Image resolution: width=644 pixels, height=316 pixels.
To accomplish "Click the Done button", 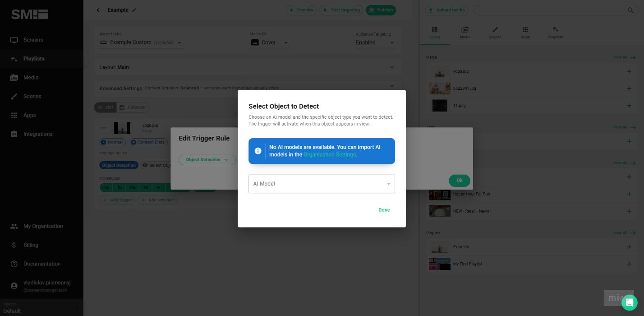I will pyautogui.click(x=384, y=210).
